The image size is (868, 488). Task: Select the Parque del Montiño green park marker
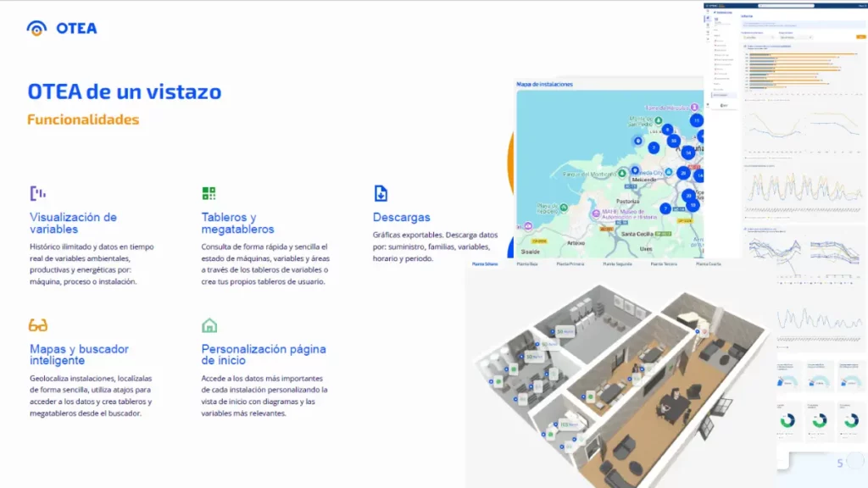tap(622, 174)
